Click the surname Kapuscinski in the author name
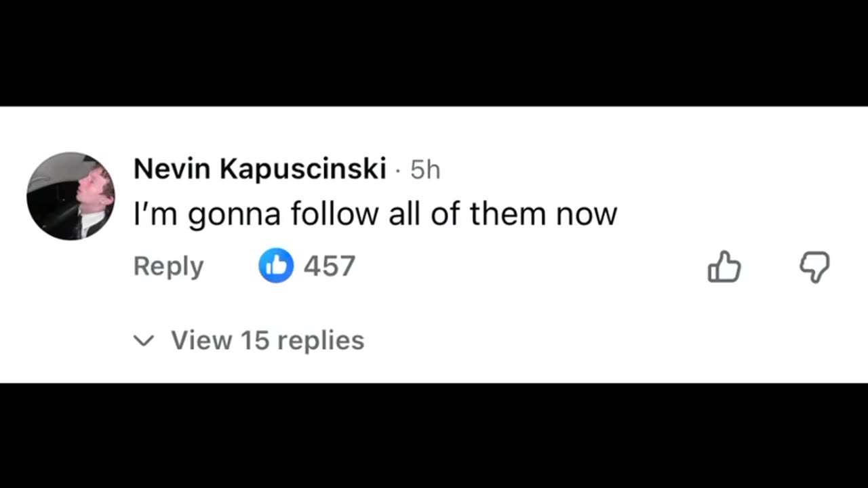868x488 pixels. pos(303,169)
